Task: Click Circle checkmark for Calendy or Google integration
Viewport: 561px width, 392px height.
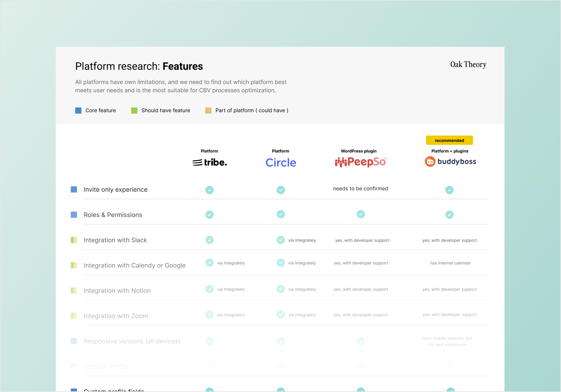Action: pos(281,262)
